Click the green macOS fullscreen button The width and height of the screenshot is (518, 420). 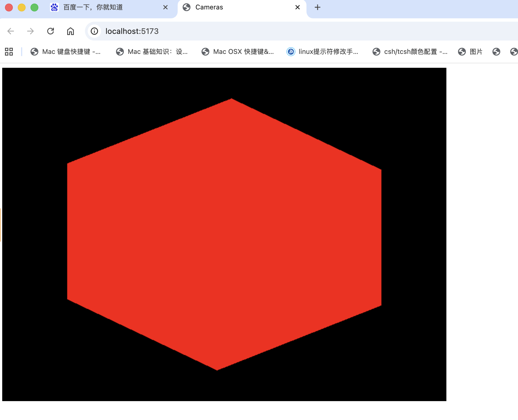pyautogui.click(x=34, y=7)
